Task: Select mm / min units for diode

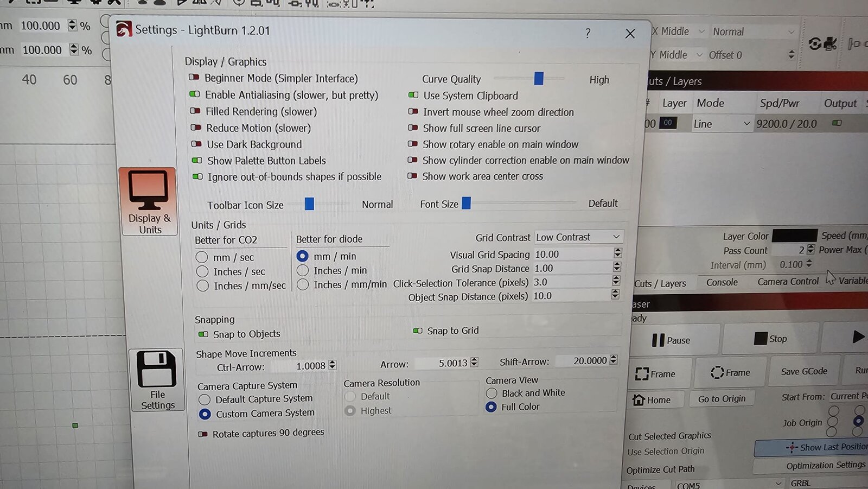Action: (x=302, y=256)
